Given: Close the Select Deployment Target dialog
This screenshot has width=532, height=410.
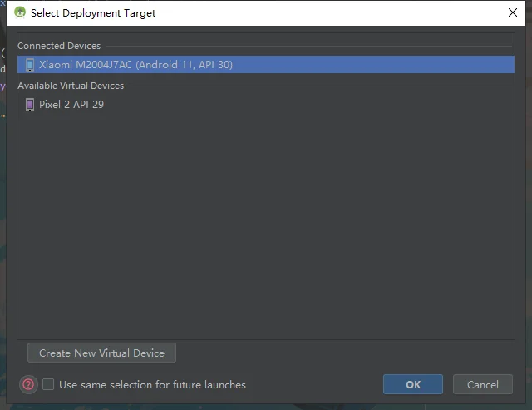Looking at the screenshot, I should [x=513, y=12].
